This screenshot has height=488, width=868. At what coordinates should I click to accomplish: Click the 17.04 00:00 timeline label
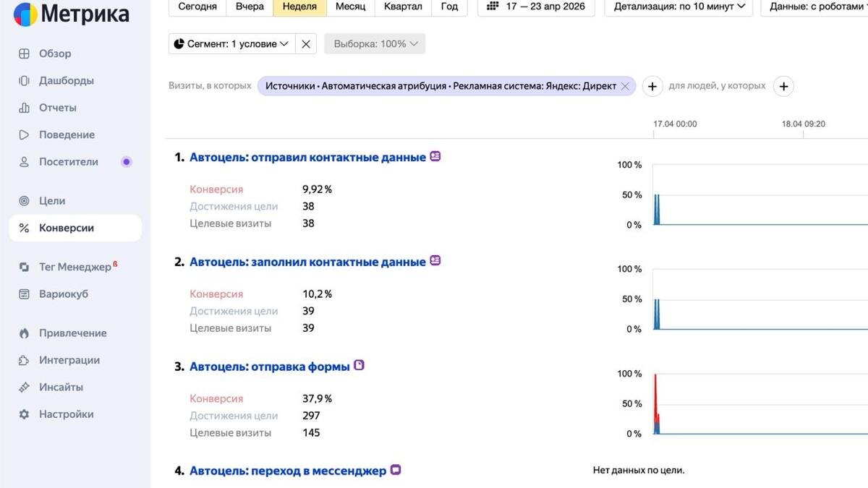point(675,124)
